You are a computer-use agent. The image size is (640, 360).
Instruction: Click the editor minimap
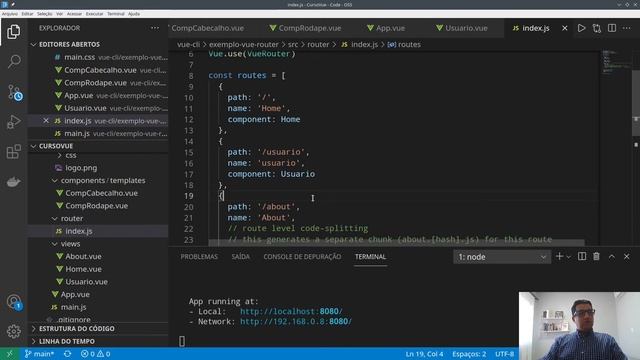tap(616, 61)
